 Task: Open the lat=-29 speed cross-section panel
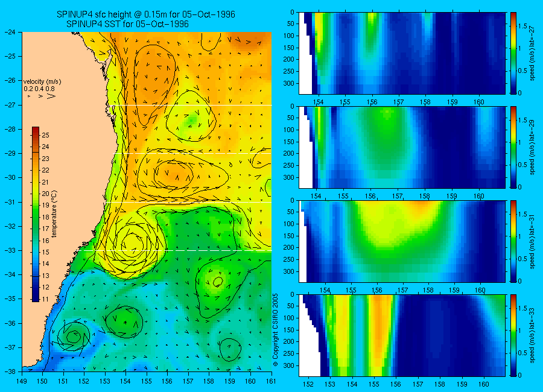tap(402, 147)
